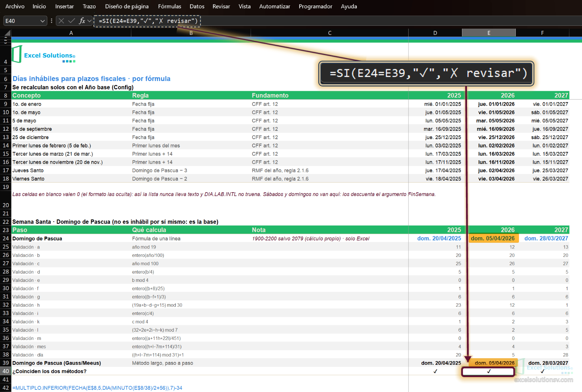Click inside the formula bar text
This screenshot has height=392, width=582.
(148, 21)
